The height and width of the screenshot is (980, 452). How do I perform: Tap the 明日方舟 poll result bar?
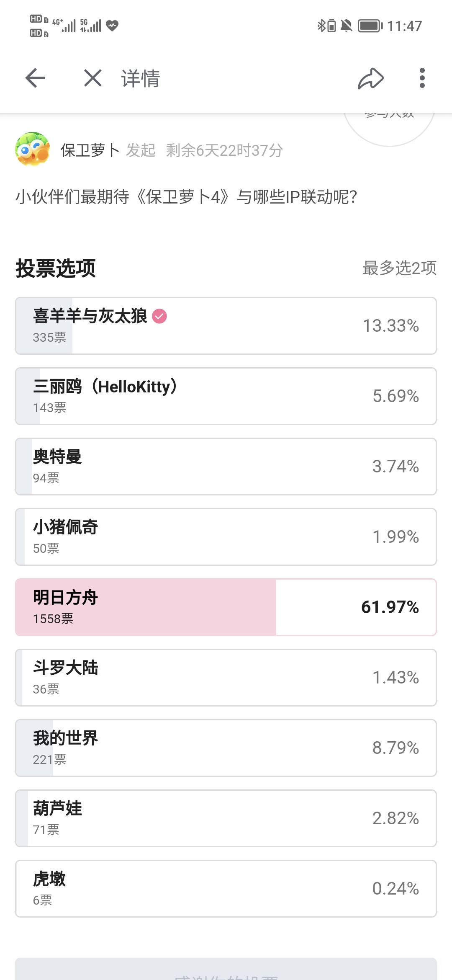[226, 607]
